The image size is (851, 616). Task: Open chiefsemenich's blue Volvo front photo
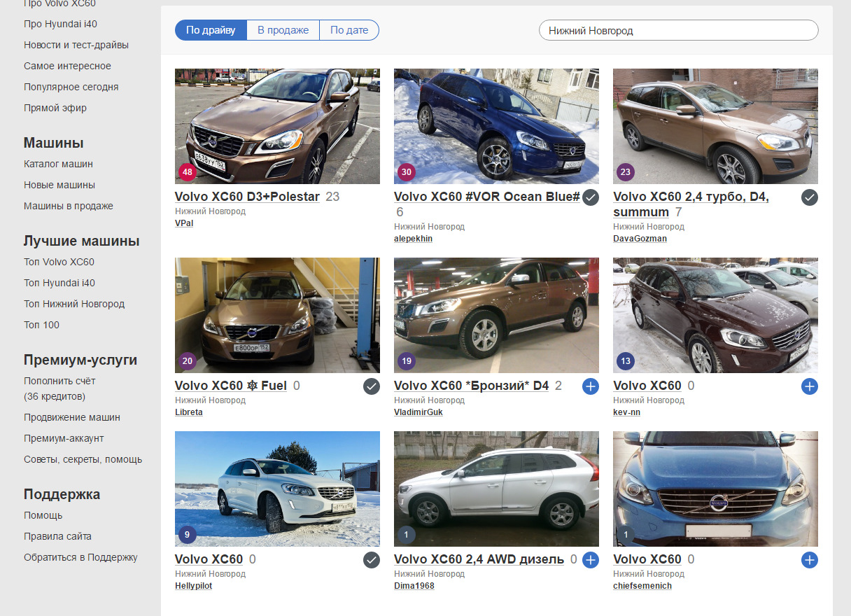[715, 489]
